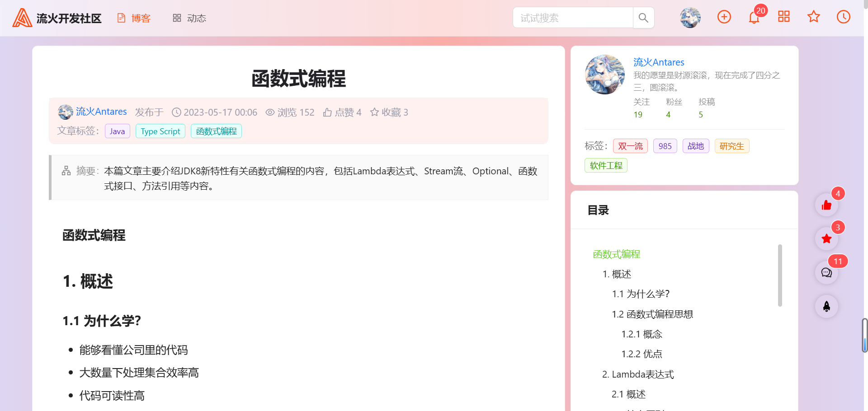
Task: Click 流火Antares name in author card
Action: tap(659, 62)
